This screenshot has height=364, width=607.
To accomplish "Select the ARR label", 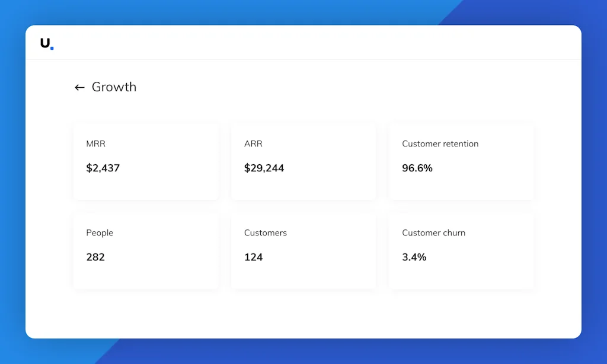I will click(x=253, y=144).
